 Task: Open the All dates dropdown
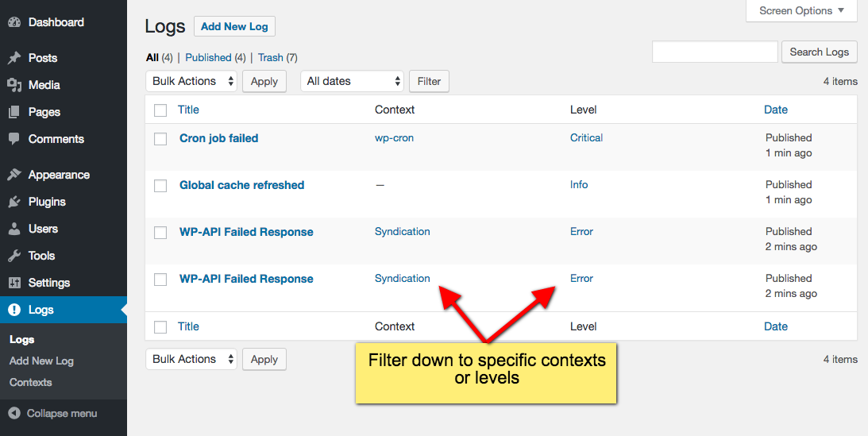tap(352, 81)
